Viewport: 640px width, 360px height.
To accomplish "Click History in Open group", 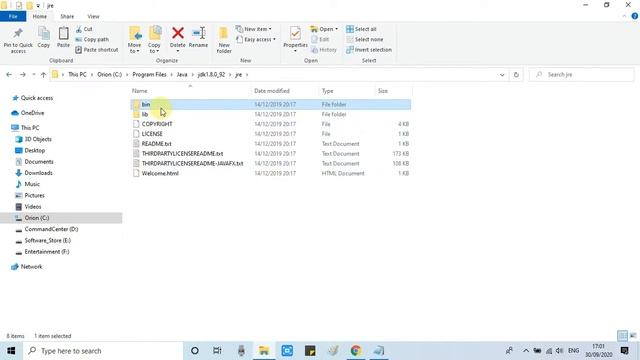I will (324, 50).
